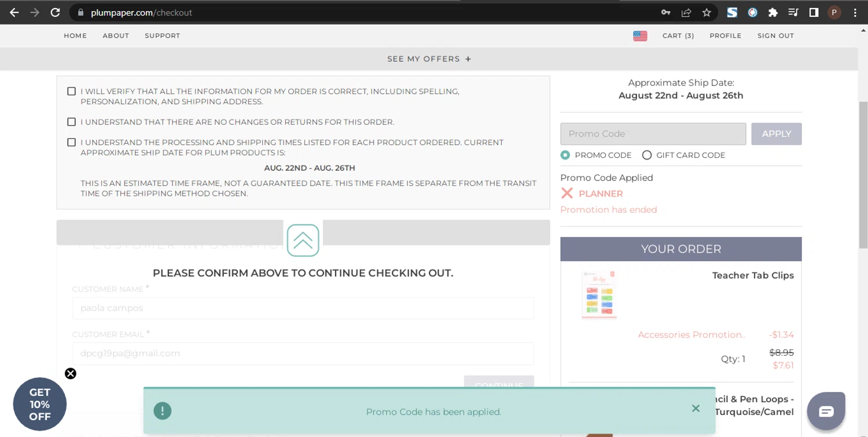Click the Promo Code input field
This screenshot has width=868, height=437.
653,134
